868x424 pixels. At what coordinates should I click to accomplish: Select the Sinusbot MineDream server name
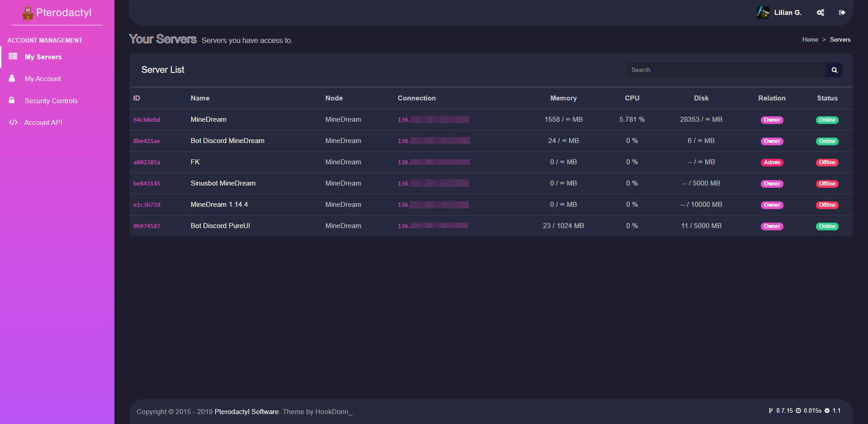[223, 183]
